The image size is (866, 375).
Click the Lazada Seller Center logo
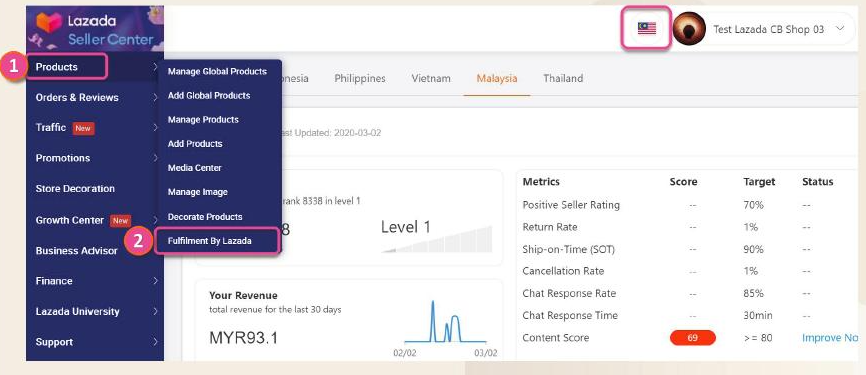94,29
